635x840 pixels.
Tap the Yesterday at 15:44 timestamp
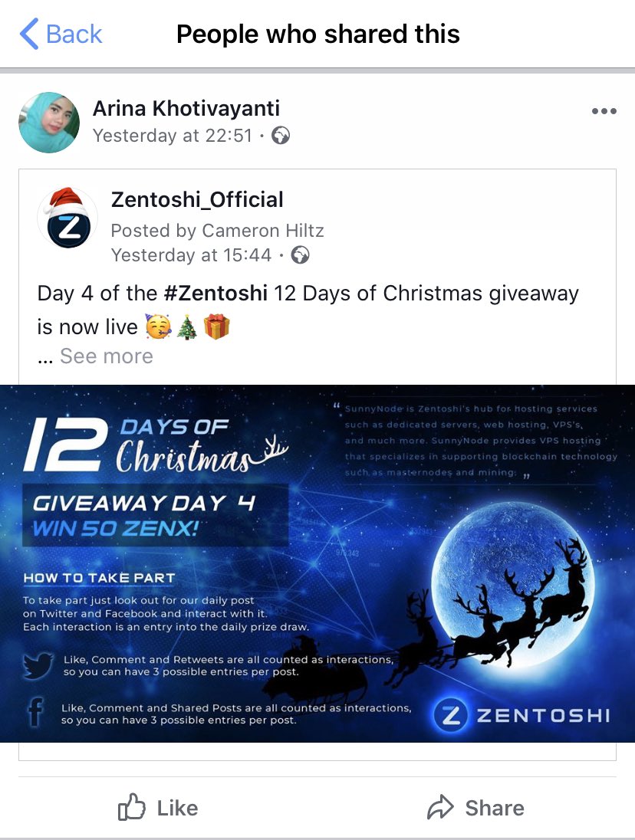191,255
